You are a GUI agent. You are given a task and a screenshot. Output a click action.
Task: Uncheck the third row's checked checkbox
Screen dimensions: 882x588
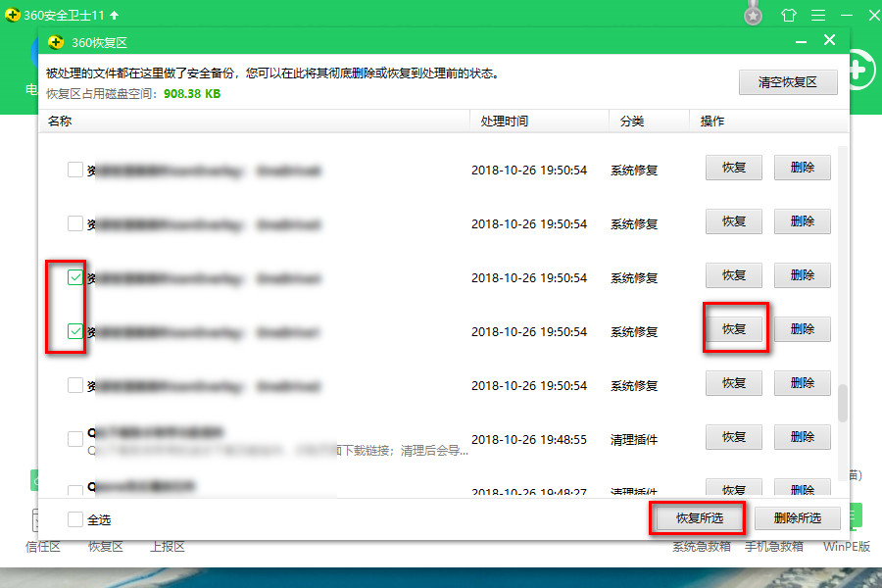(x=75, y=276)
